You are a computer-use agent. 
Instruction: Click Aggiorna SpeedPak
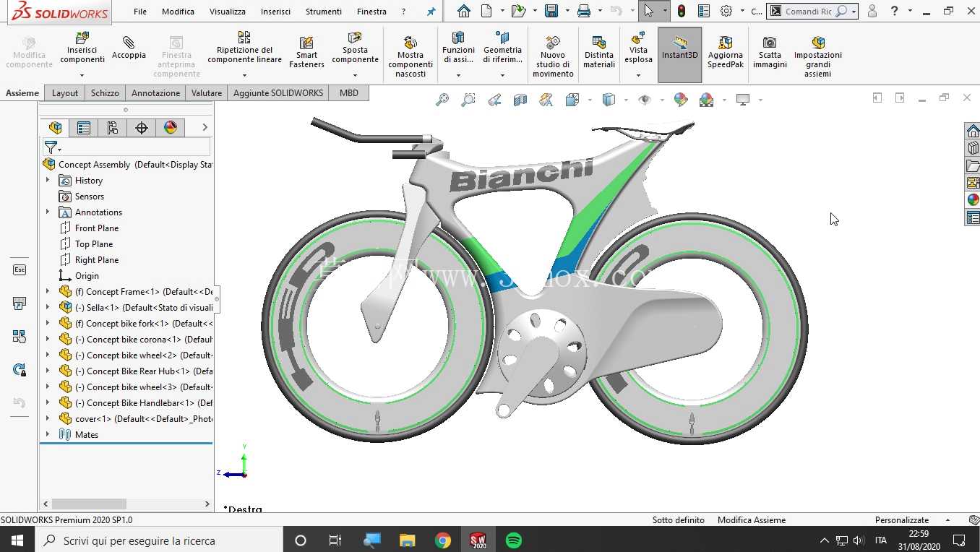pyautogui.click(x=725, y=53)
